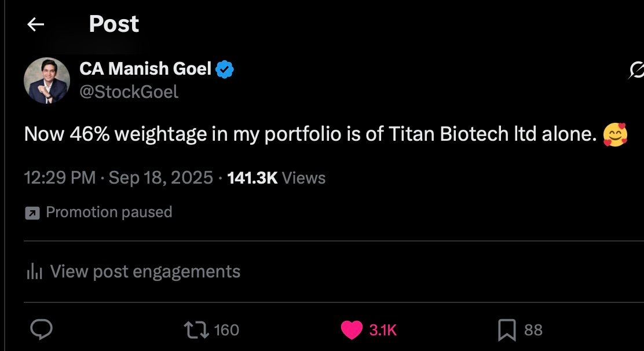644x351 pixels.
Task: Click the blue verified badge
Action: tap(224, 70)
